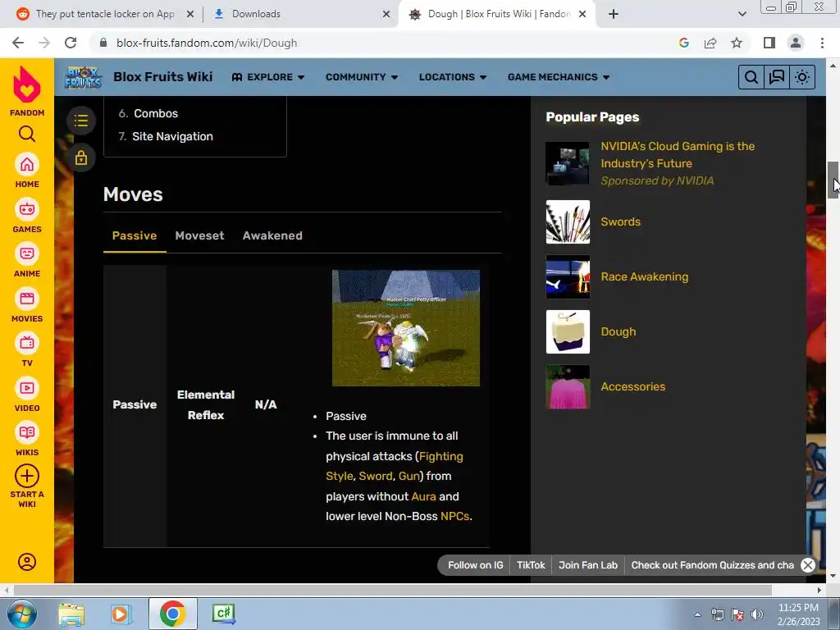840x630 pixels.
Task: Open the Race Awakening popular page
Action: coord(645,277)
